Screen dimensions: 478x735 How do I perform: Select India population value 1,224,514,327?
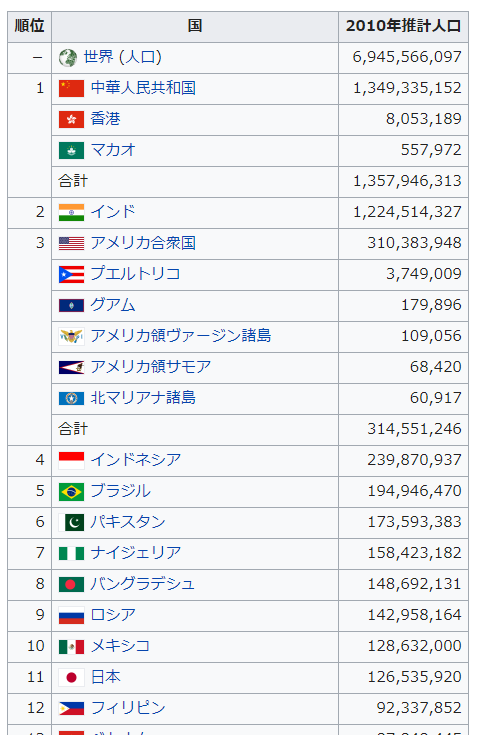(x=407, y=212)
